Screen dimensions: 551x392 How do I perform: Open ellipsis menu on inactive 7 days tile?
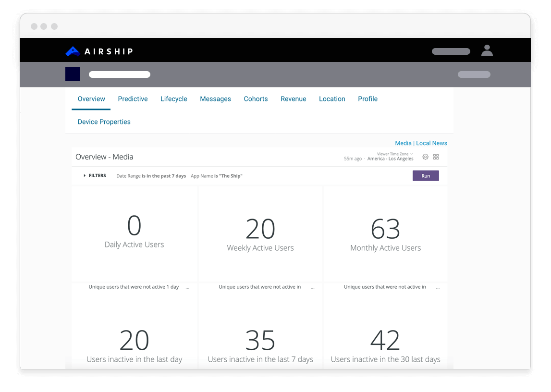pos(313,287)
